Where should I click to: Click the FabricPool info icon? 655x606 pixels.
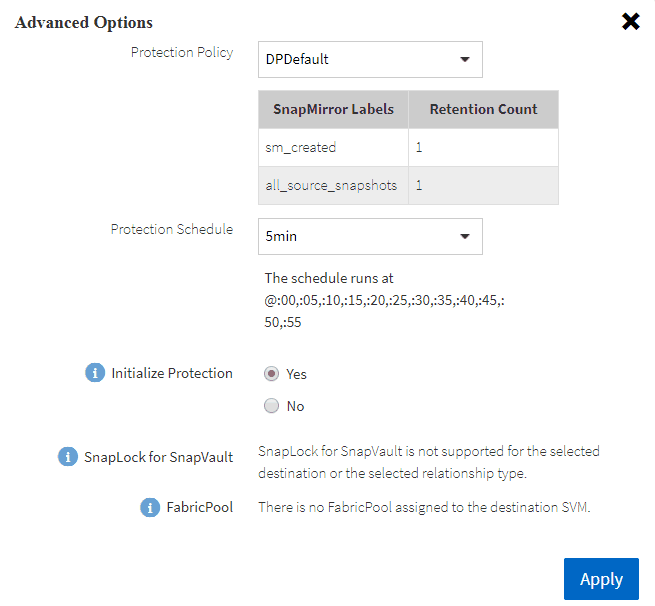pos(150,507)
